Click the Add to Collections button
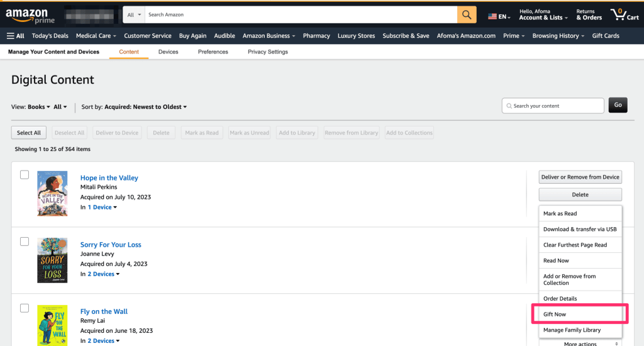Image resolution: width=644 pixels, height=346 pixels. [409, 132]
